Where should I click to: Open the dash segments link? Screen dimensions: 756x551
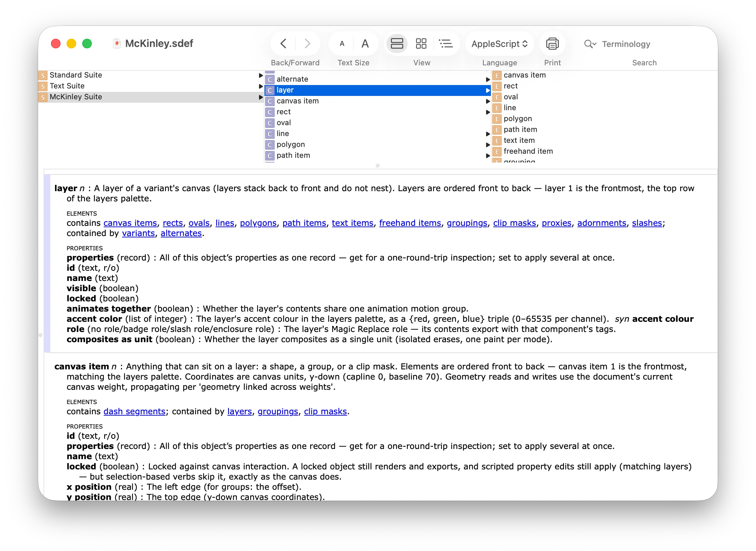pyautogui.click(x=134, y=411)
